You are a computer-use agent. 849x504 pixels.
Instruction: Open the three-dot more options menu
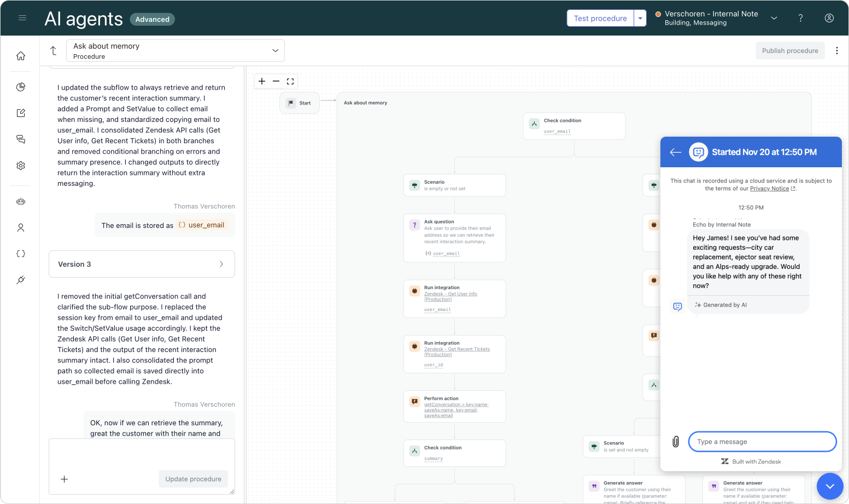click(x=837, y=51)
